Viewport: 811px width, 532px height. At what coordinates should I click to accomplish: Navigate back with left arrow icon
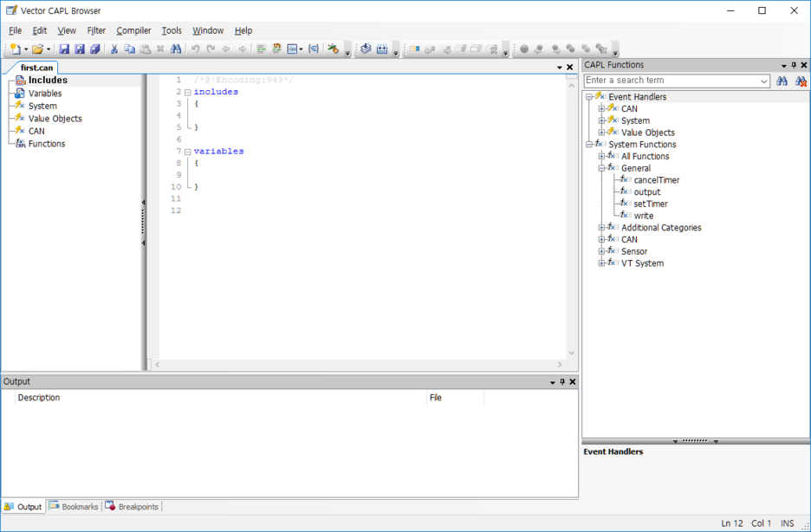pyautogui.click(x=226, y=49)
